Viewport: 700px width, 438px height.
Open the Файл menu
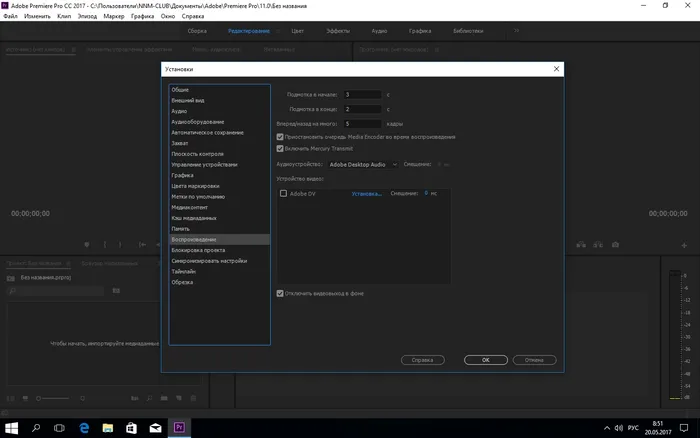click(10, 16)
